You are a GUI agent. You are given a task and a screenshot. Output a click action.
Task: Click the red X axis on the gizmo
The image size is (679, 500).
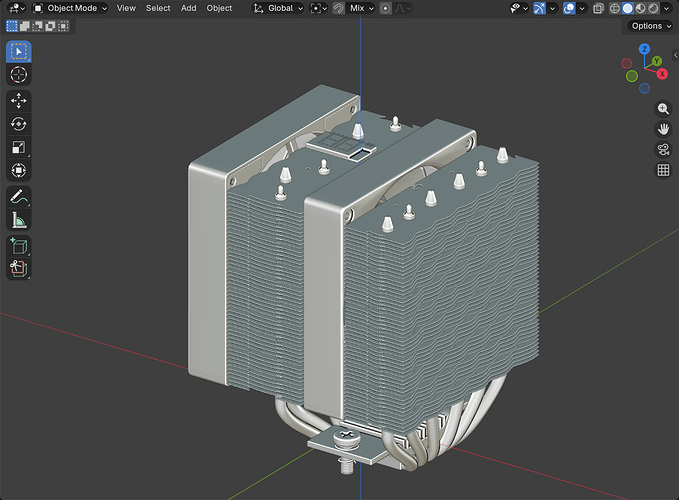click(x=662, y=74)
